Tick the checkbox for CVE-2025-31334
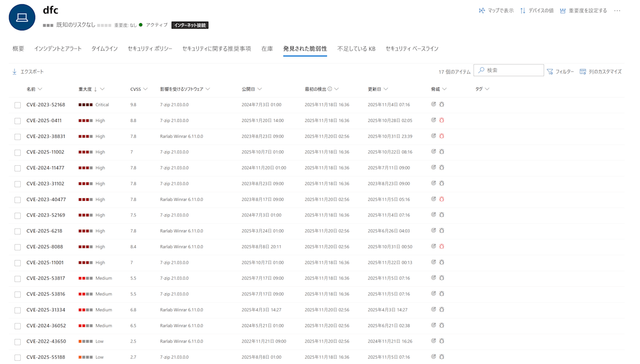640x364 pixels. click(x=18, y=310)
